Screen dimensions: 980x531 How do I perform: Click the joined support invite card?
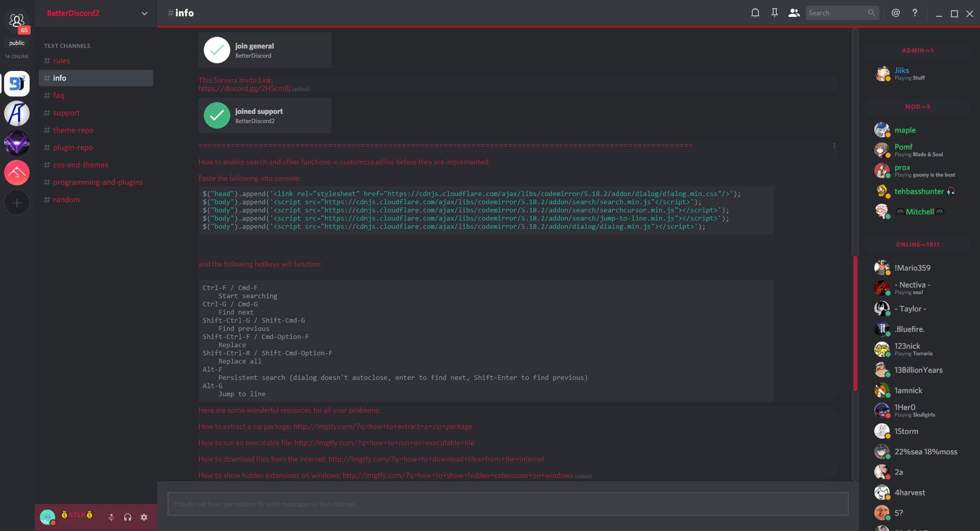pos(265,116)
